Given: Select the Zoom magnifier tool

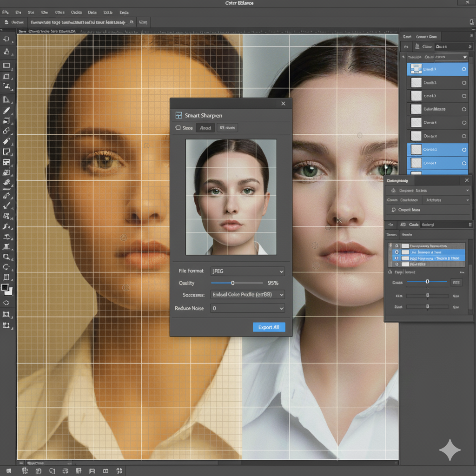Looking at the screenshot, I should click(x=7, y=256).
